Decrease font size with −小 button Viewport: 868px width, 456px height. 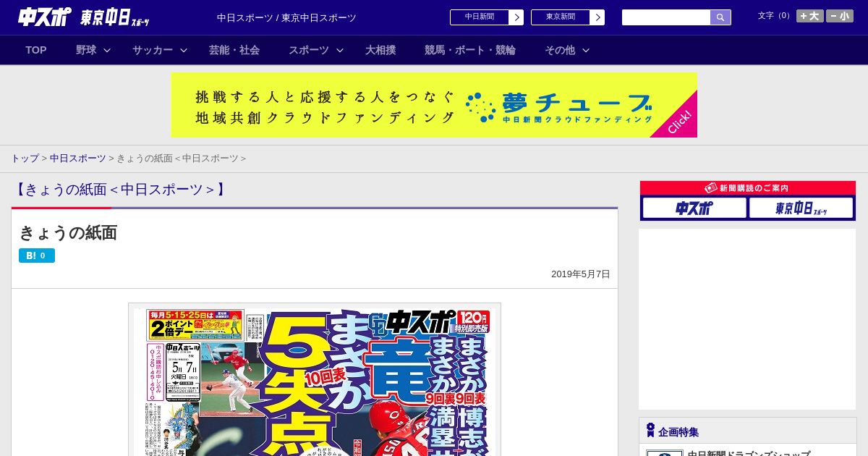(840, 16)
